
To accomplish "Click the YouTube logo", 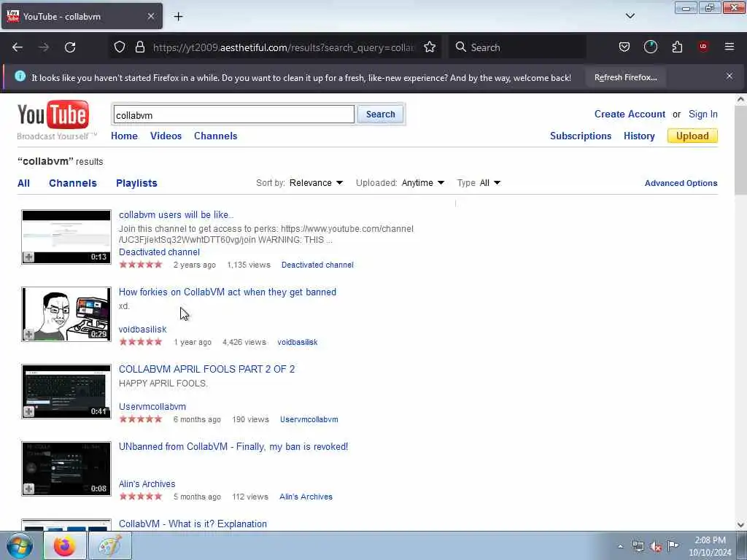I will click(x=53, y=114).
